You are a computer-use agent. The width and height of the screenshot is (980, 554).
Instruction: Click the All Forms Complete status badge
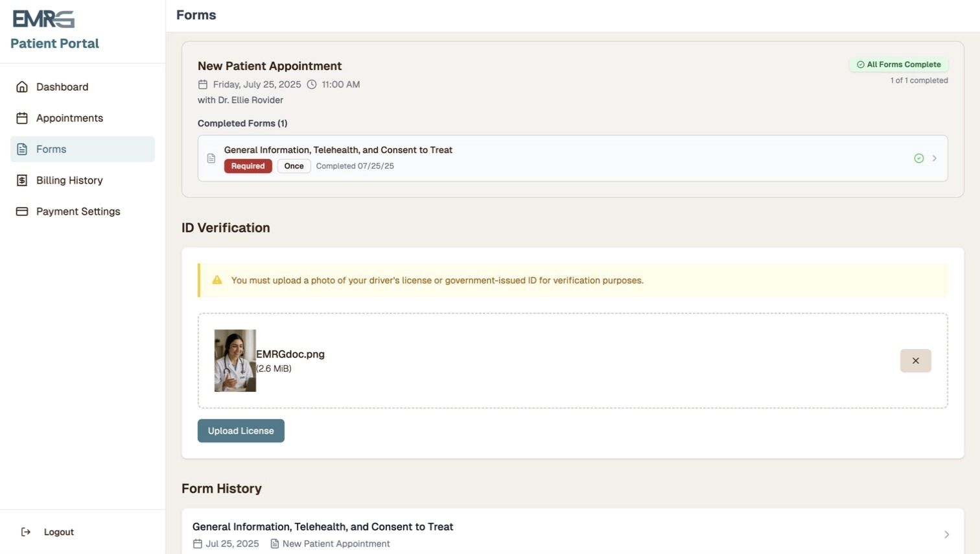(898, 65)
